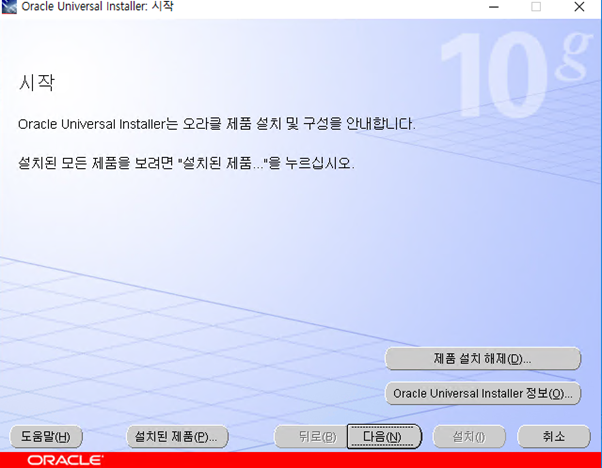The width and height of the screenshot is (602, 468).
Task: Close the Oracle Universal Installer window
Action: 579,7
